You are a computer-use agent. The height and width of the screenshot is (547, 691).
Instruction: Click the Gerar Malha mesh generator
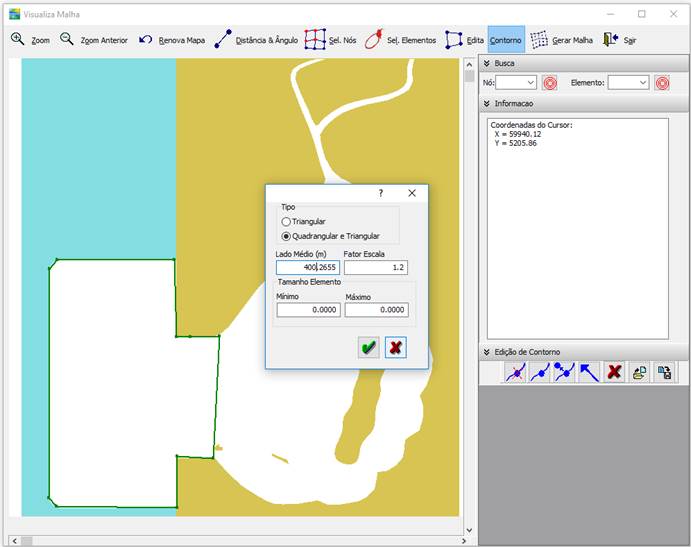coord(561,40)
